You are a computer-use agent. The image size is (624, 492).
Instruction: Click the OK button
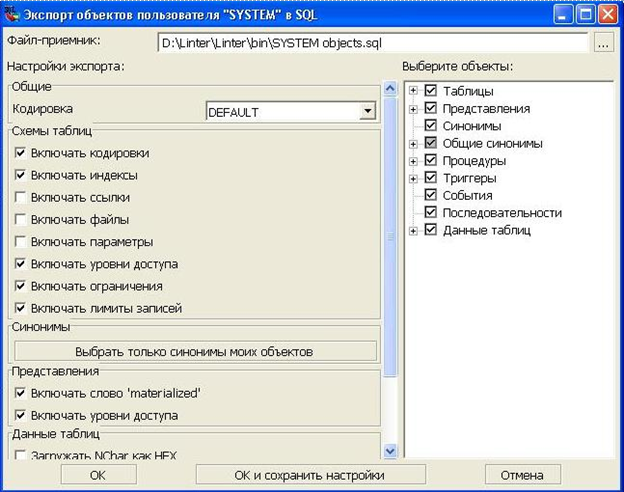[98, 475]
